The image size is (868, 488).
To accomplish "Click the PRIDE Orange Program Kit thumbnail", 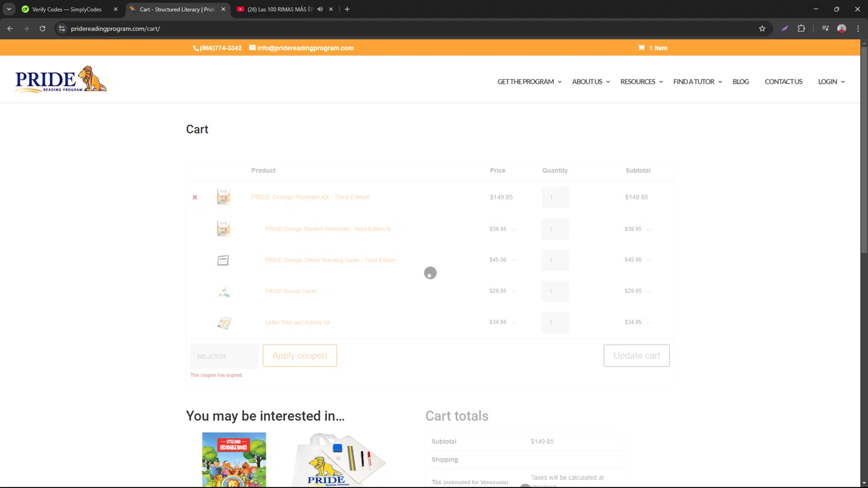I will click(x=223, y=197).
